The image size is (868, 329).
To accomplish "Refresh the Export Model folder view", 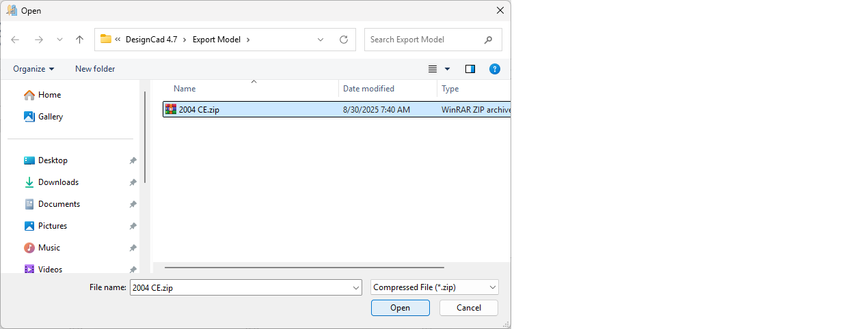I will [344, 40].
